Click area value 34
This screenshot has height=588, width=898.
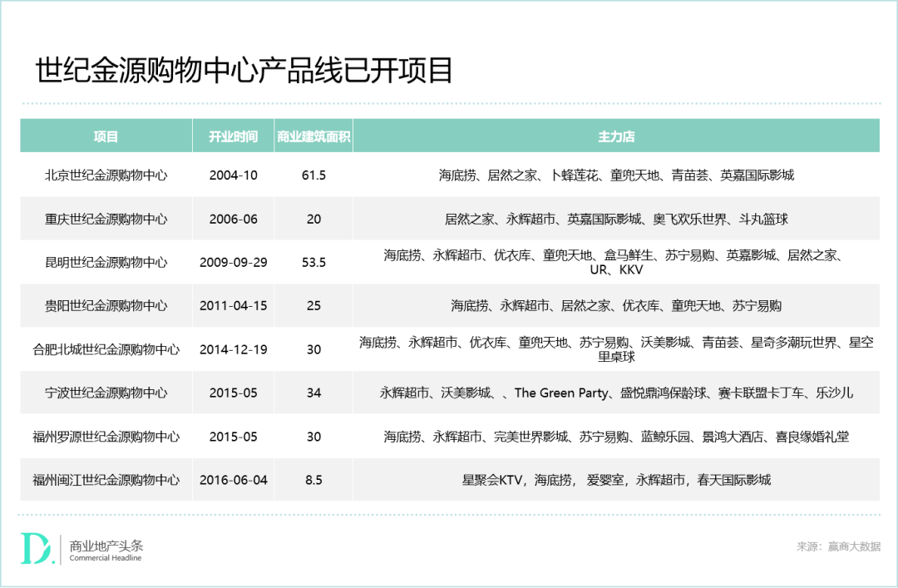(x=313, y=393)
